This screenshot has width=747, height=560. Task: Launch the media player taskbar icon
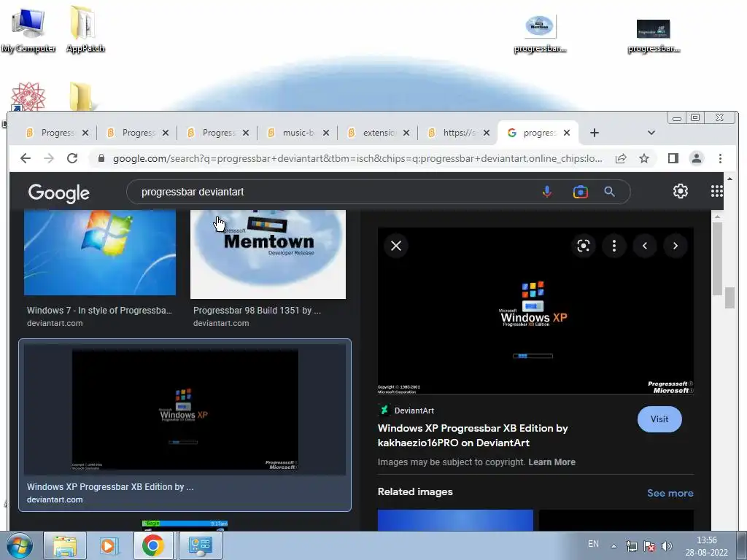[x=109, y=545]
